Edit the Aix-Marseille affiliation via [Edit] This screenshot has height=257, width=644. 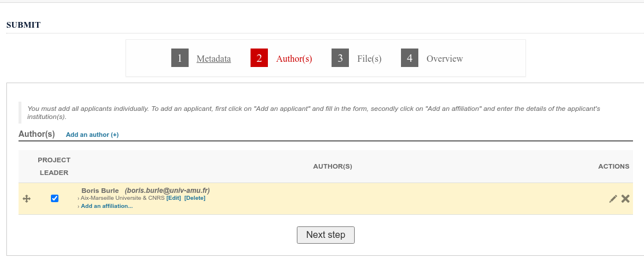(x=174, y=198)
